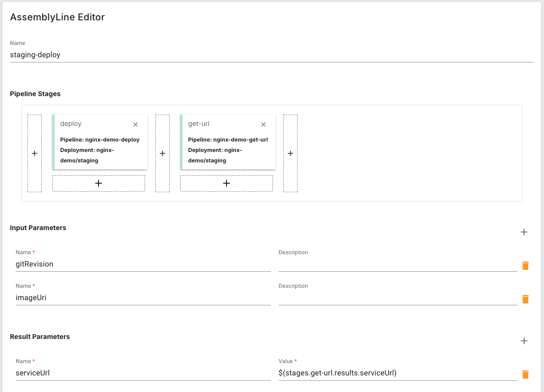
Task: Add a new result parameter
Action: pos(524,341)
